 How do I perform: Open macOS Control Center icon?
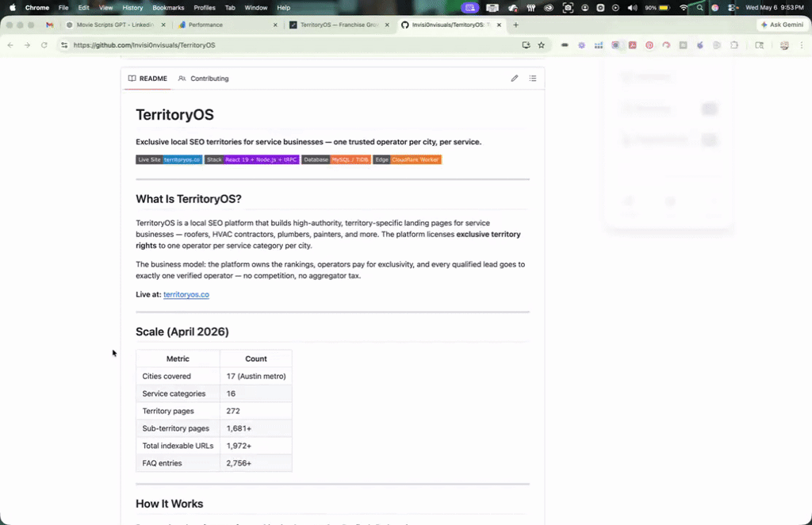732,8
